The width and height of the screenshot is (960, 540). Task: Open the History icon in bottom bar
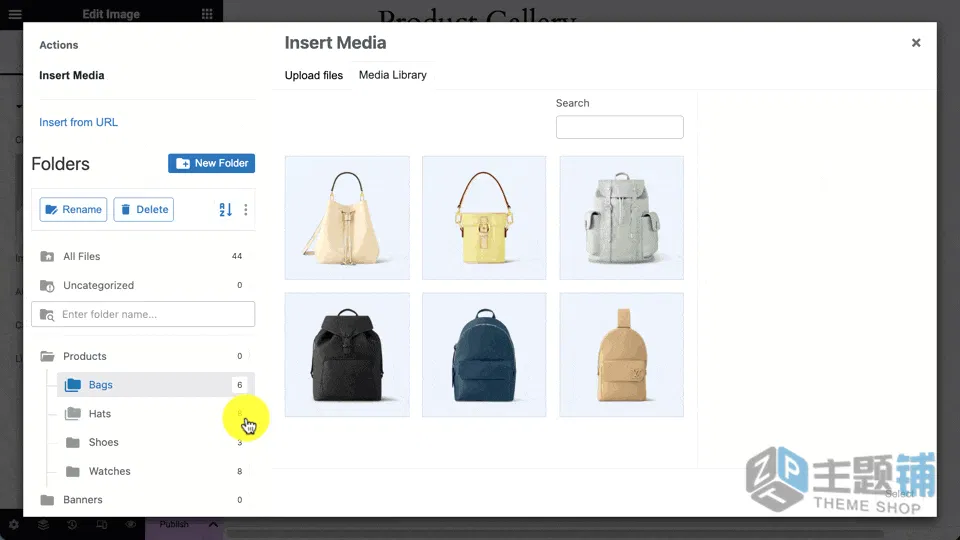pos(72,525)
